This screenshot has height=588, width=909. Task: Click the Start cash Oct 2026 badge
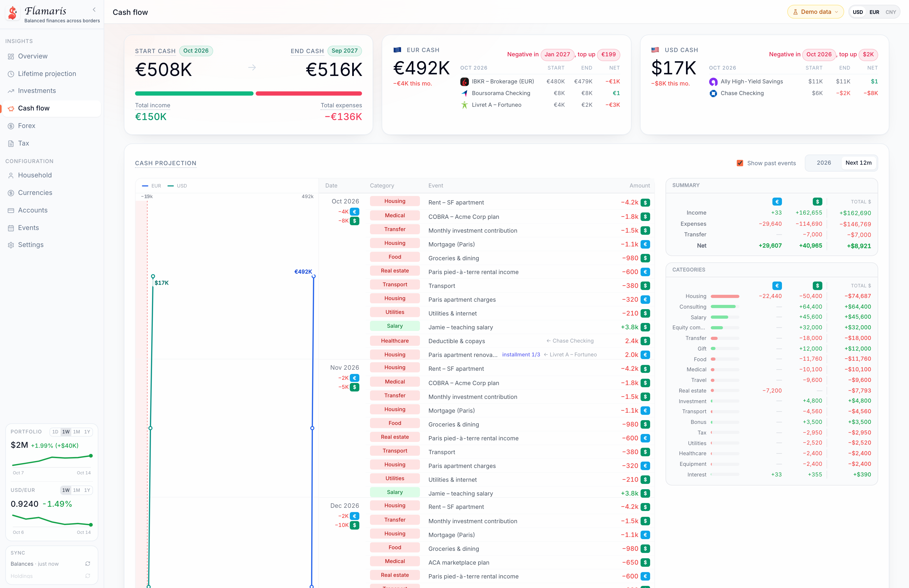(196, 51)
